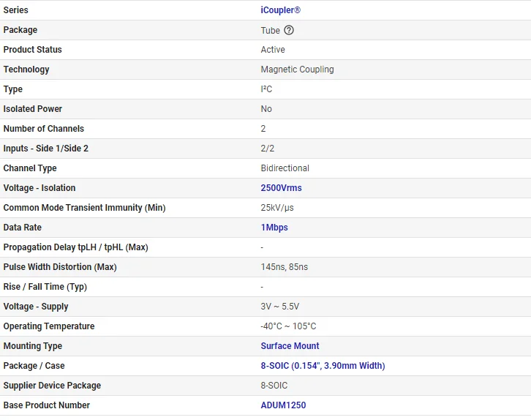Viewport: 531px width, 420px height.
Task: Click the 145ns, 85ns distortion value
Action: [285, 267]
